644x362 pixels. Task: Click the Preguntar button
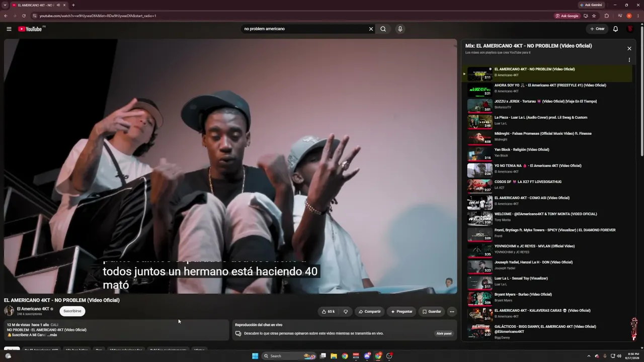pos(401,312)
